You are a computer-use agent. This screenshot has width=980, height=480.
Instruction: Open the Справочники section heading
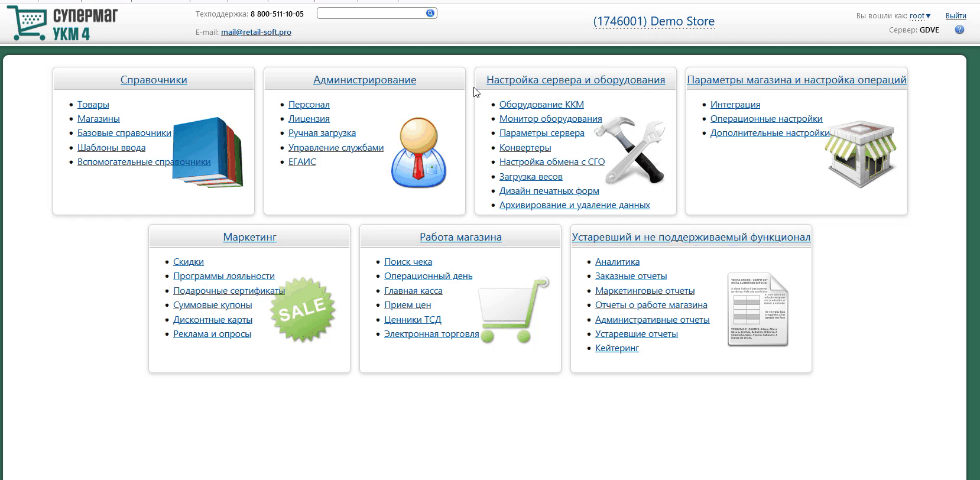[x=154, y=80]
